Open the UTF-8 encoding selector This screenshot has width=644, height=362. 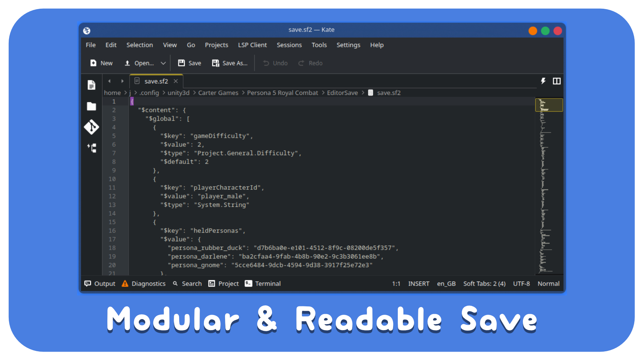click(521, 284)
